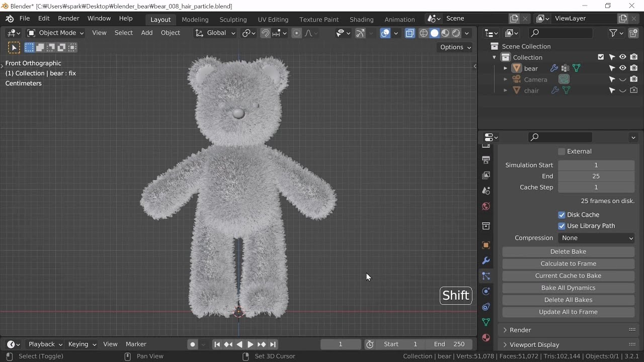Image resolution: width=644 pixels, height=362 pixels.
Task: Toggle viewport gizmos display
Action: pos(360,33)
